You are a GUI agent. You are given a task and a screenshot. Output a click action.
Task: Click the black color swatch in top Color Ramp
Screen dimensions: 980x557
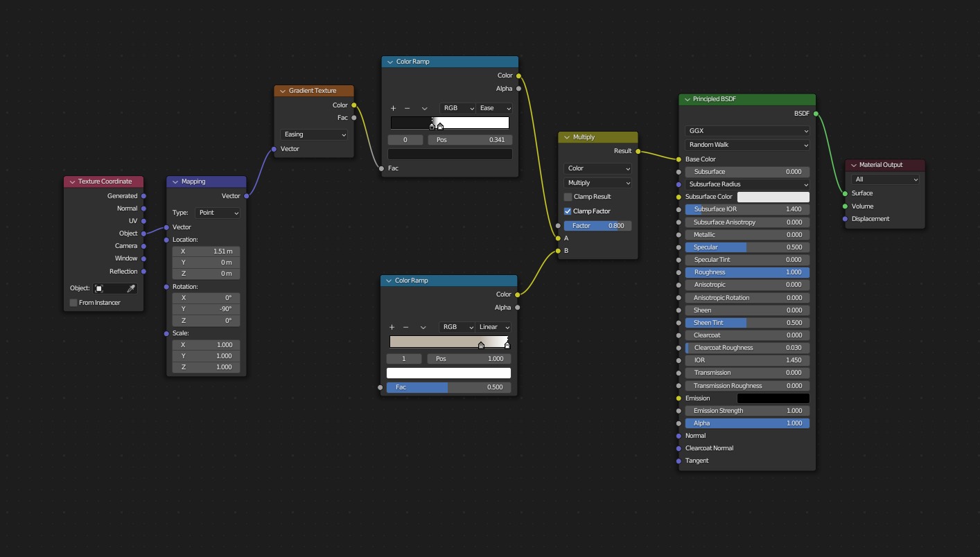[x=450, y=154]
